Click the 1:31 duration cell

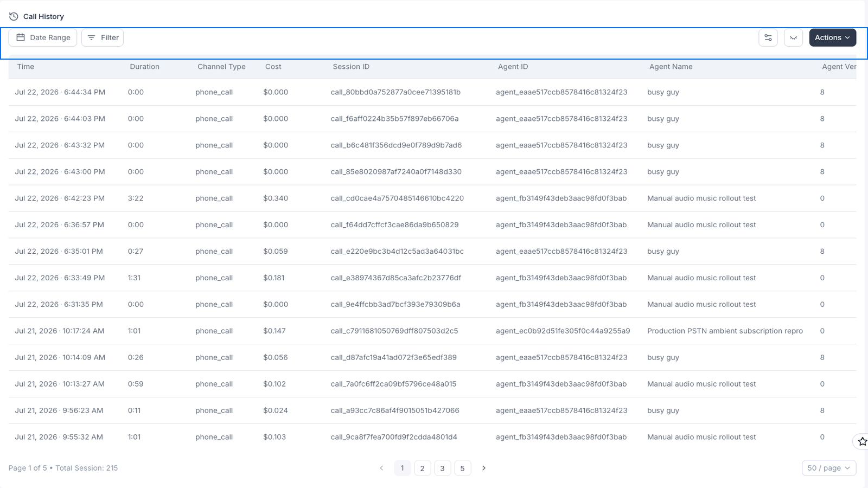point(134,278)
